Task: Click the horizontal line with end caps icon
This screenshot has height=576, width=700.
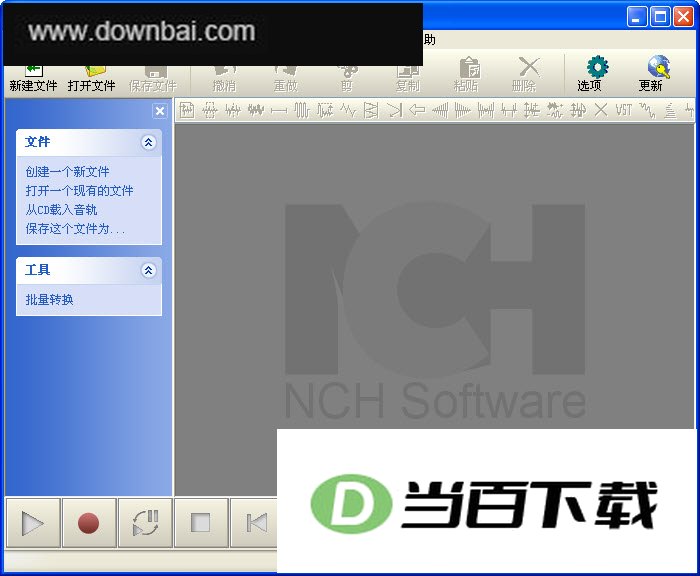Action: pyautogui.click(x=279, y=110)
